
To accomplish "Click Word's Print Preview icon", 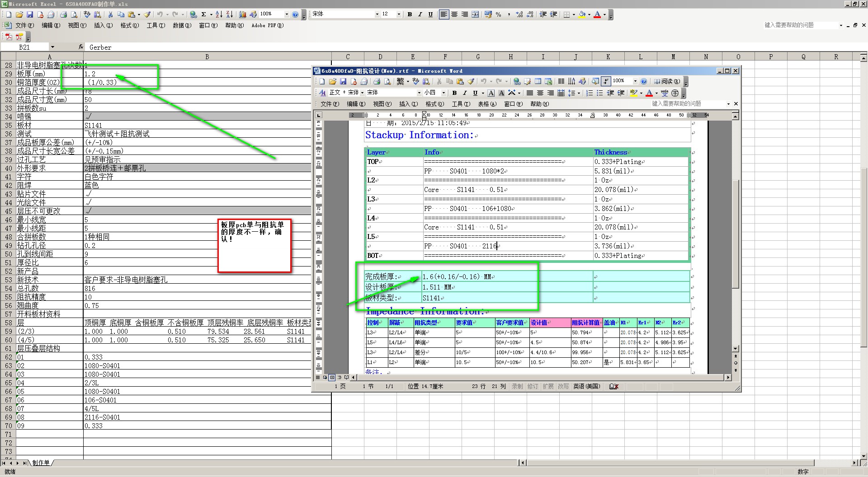I will [387, 81].
